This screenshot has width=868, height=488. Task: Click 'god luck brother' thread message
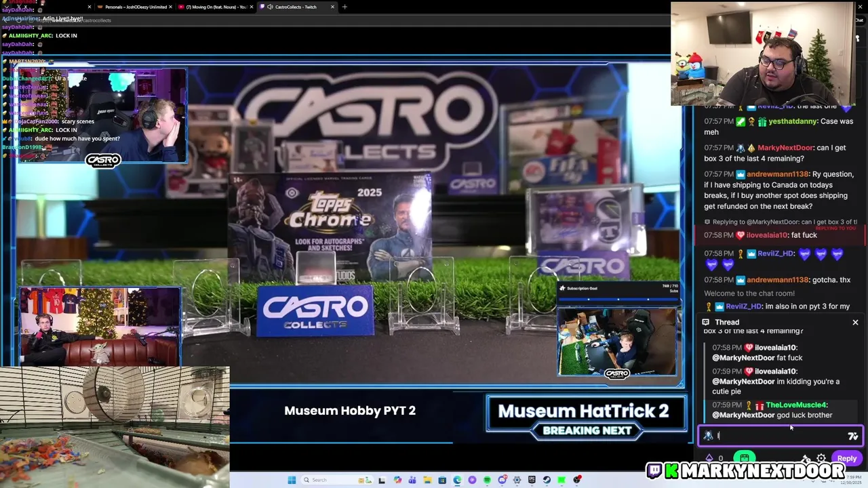click(x=805, y=415)
